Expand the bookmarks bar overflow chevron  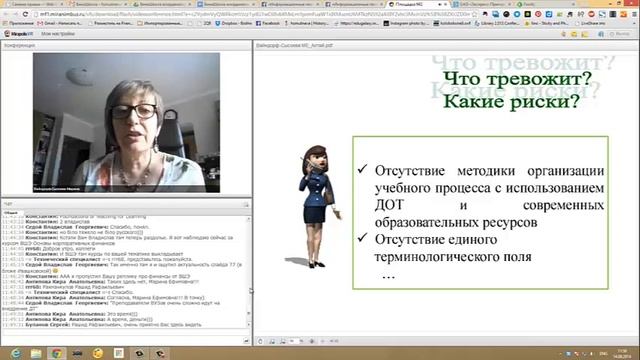(x=634, y=24)
